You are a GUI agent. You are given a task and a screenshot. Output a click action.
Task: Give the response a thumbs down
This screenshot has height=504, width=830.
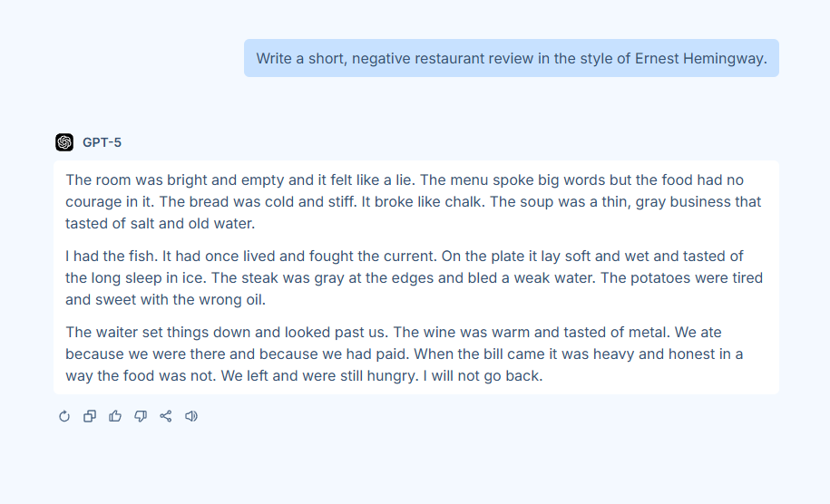click(x=141, y=416)
